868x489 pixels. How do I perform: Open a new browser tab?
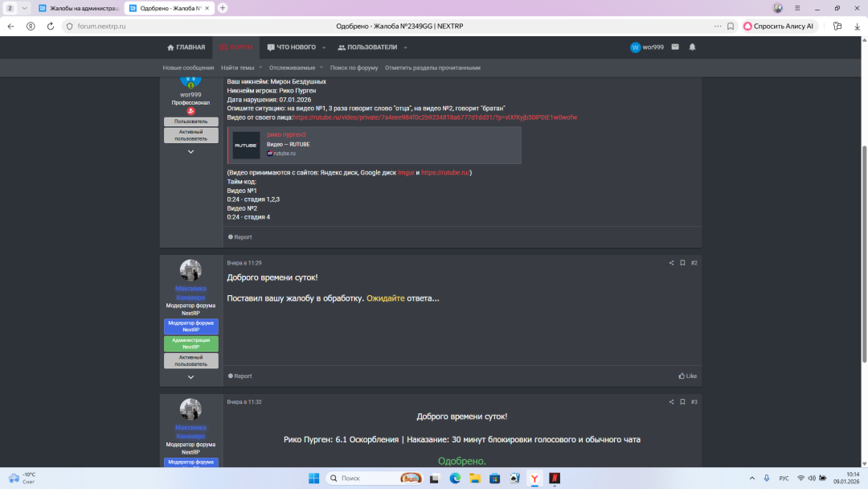(223, 8)
